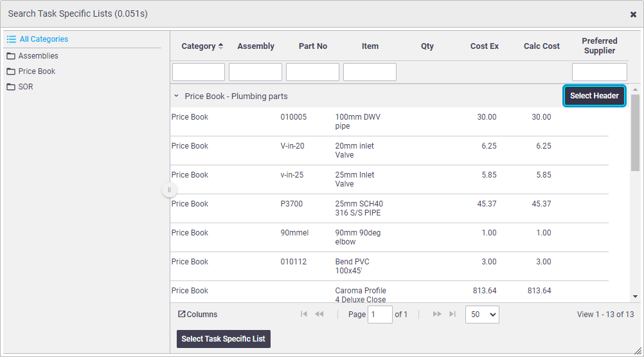Open the SOR folder
The height and width of the screenshot is (357, 644).
coord(20,87)
